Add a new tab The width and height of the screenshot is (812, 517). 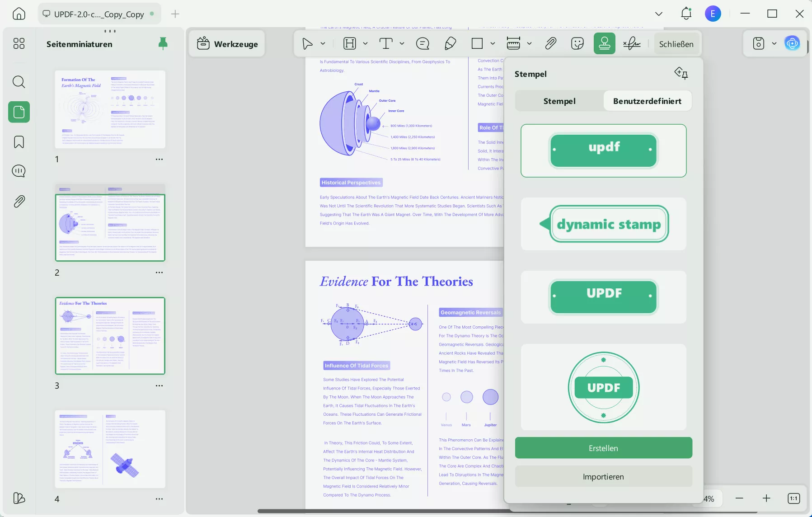[175, 14]
